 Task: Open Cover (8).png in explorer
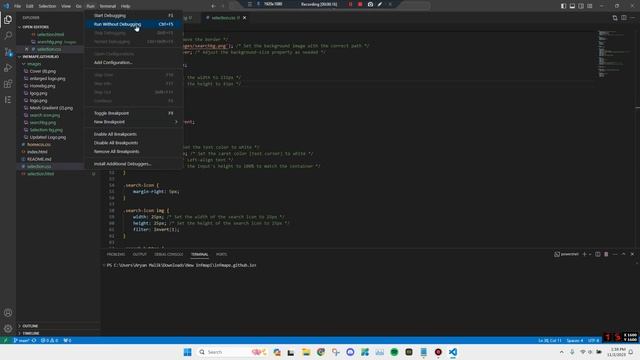pos(42,71)
